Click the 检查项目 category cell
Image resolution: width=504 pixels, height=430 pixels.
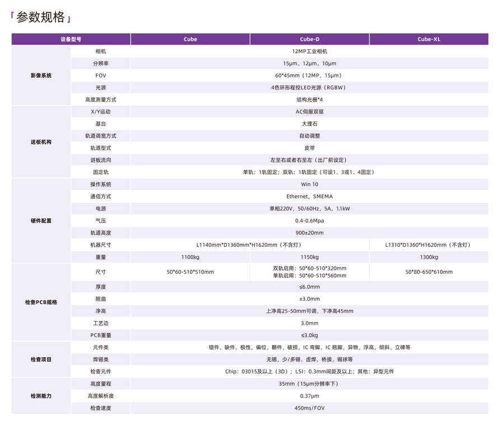[x=41, y=359]
